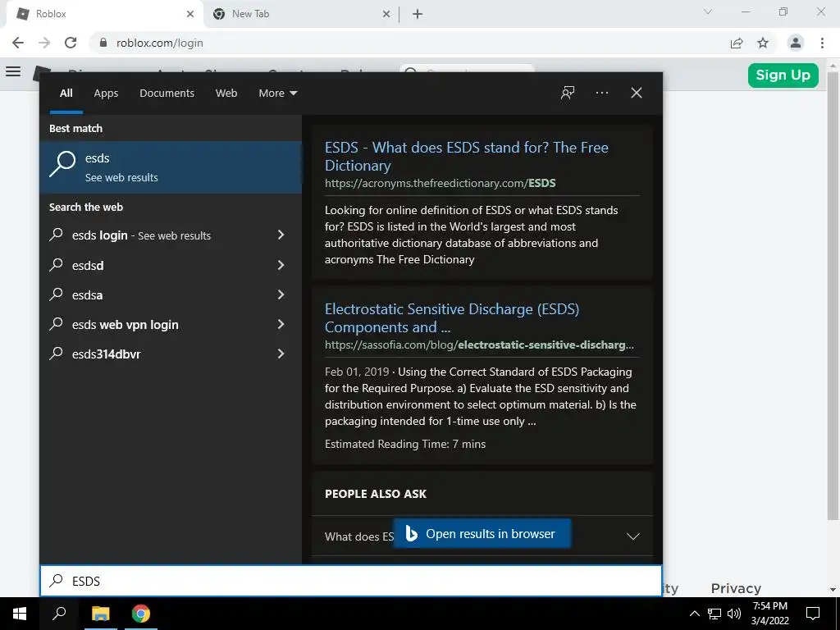The image size is (840, 630).
Task: Switch to the Web search tab
Action: [226, 94]
